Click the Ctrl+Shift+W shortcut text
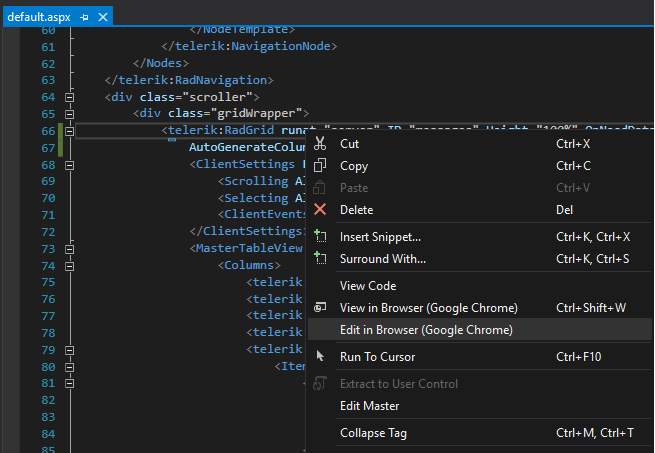655x453 pixels. (x=591, y=308)
